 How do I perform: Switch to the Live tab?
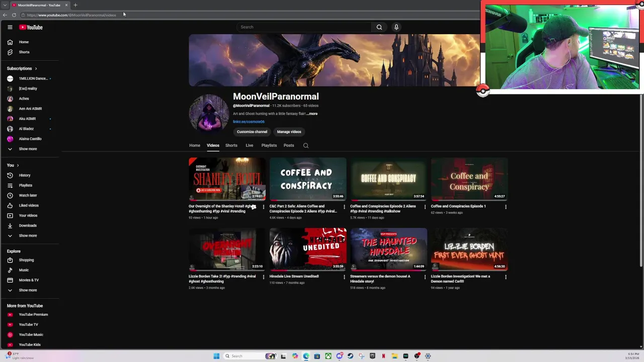click(249, 145)
